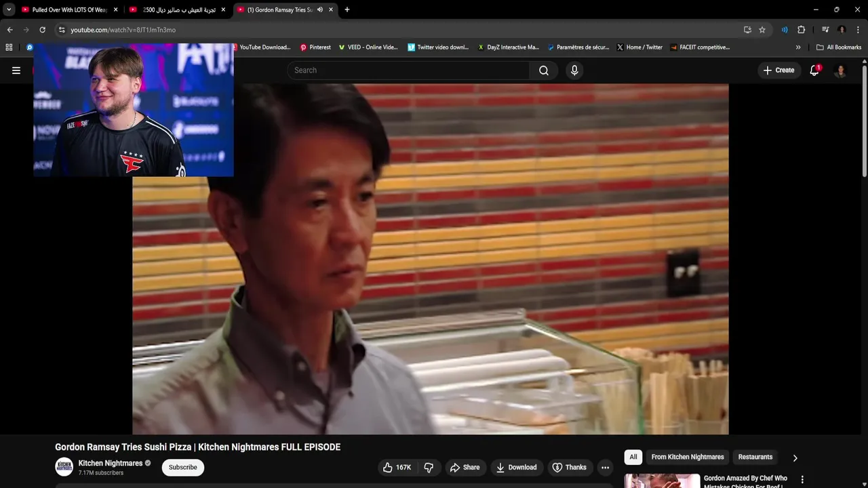
Task: Open the All Bookmarks folder
Action: coord(839,47)
